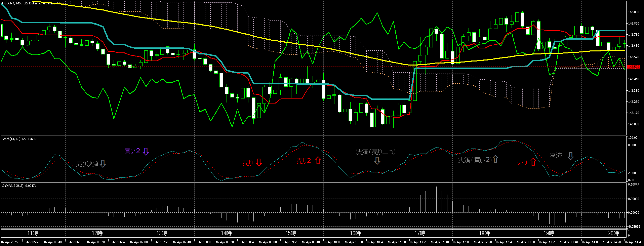Select the 売り決済 gray text label
The image size is (644, 246).
coord(87,164)
